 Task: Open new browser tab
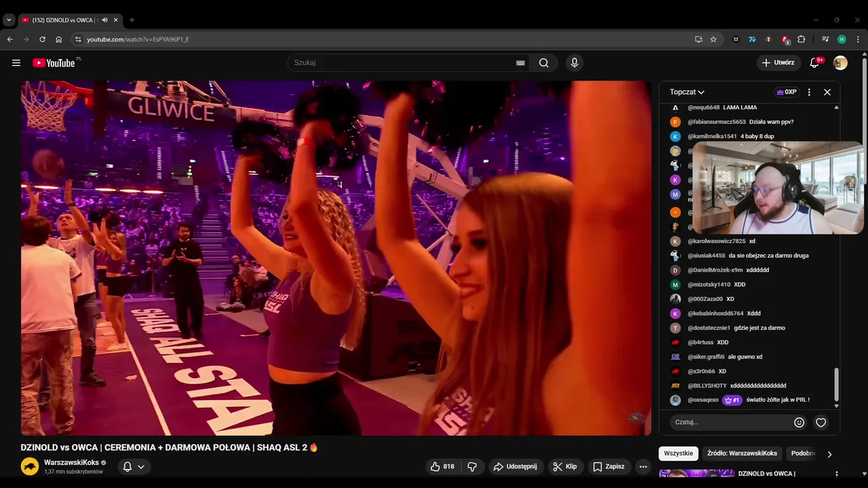[x=132, y=20]
